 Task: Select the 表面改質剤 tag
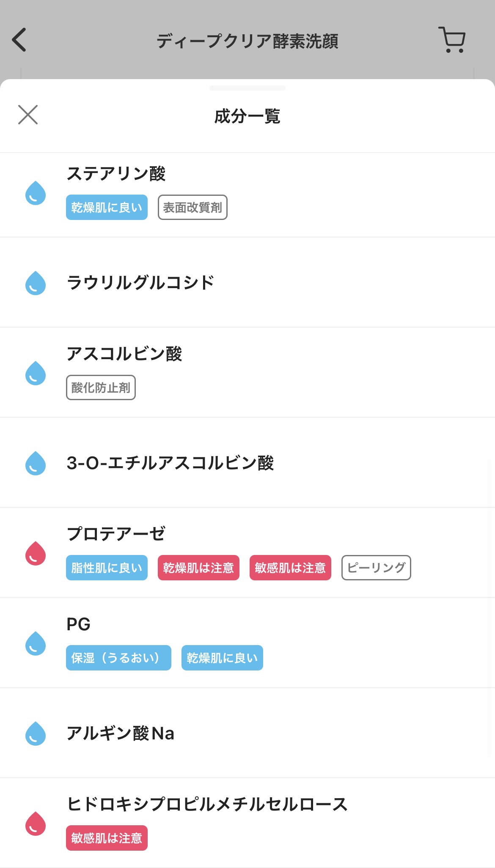(x=192, y=208)
